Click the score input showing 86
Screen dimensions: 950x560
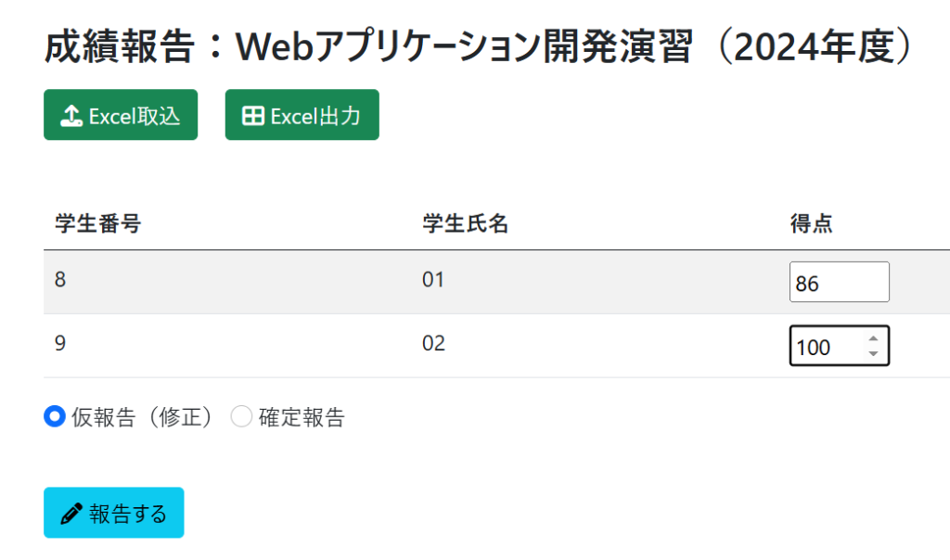coord(840,281)
